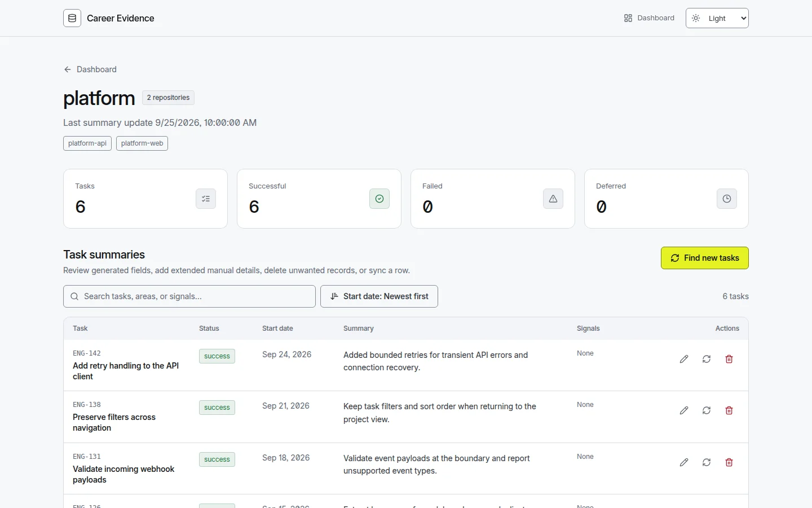812x508 pixels.
Task: Click the platform-api repository tag
Action: point(87,143)
